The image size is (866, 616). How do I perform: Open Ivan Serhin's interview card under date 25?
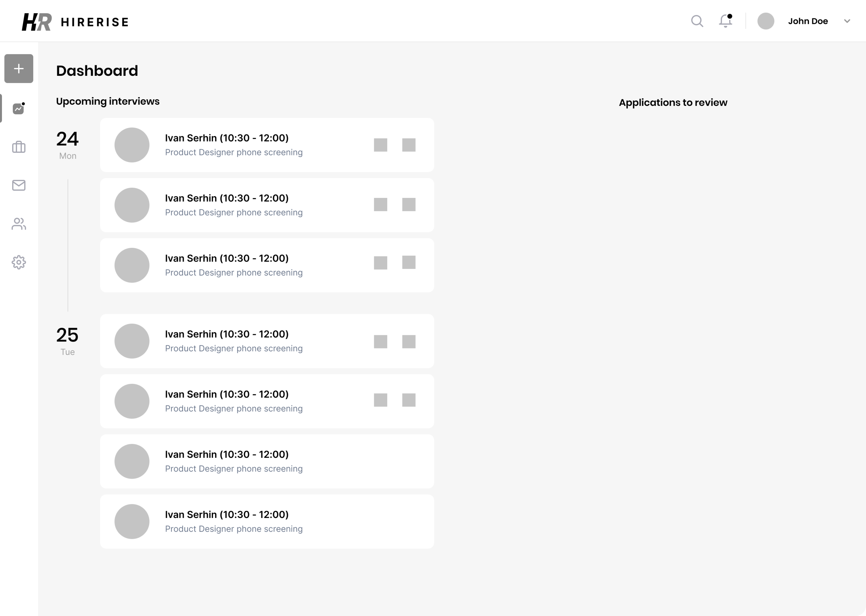[x=267, y=341]
